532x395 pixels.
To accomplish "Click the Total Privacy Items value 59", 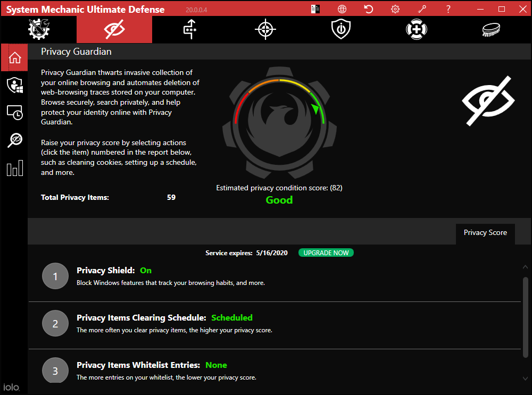I will (x=171, y=197).
